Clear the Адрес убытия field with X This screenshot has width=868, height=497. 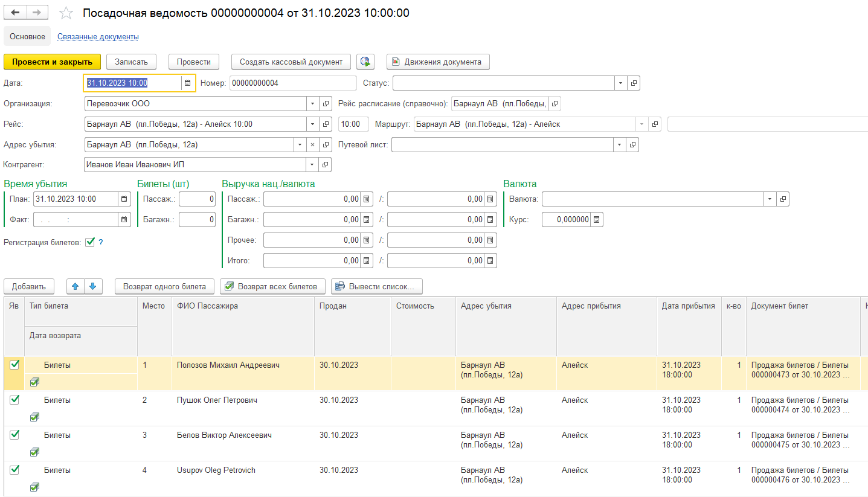312,145
